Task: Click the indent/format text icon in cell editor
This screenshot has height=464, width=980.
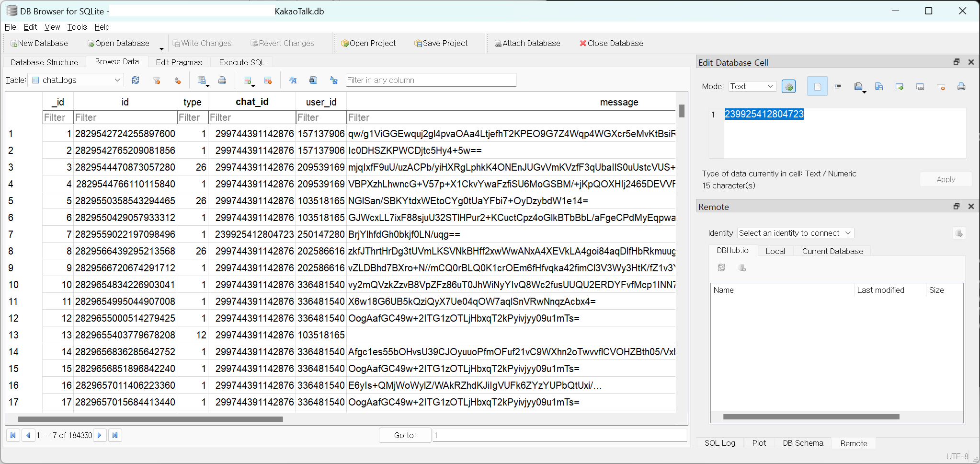Action: [838, 86]
